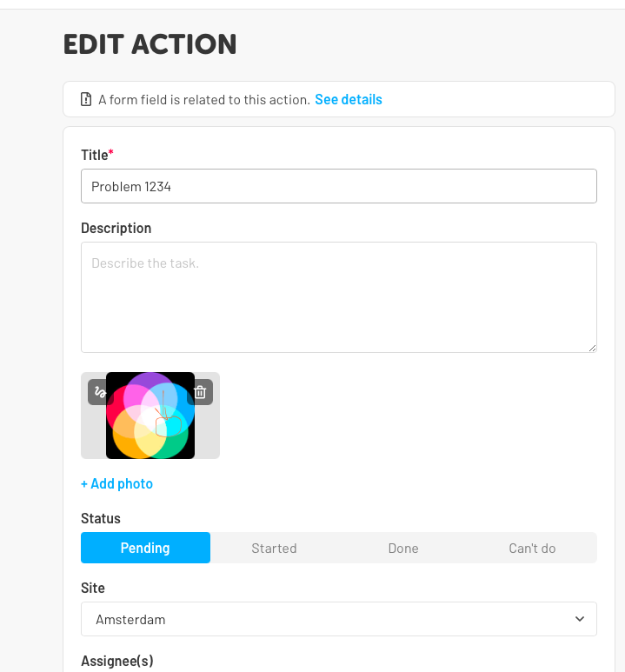Select the Pending status

(x=145, y=548)
